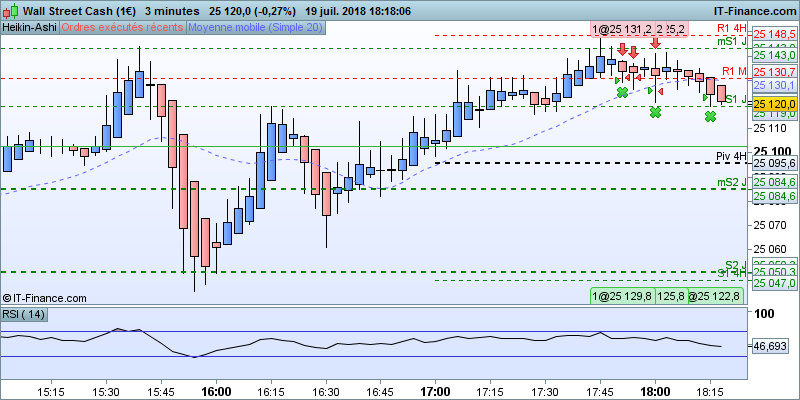Image resolution: width=800 pixels, height=400 pixels.
Task: Click the latest green X marker near 18:15
Action: click(710, 116)
